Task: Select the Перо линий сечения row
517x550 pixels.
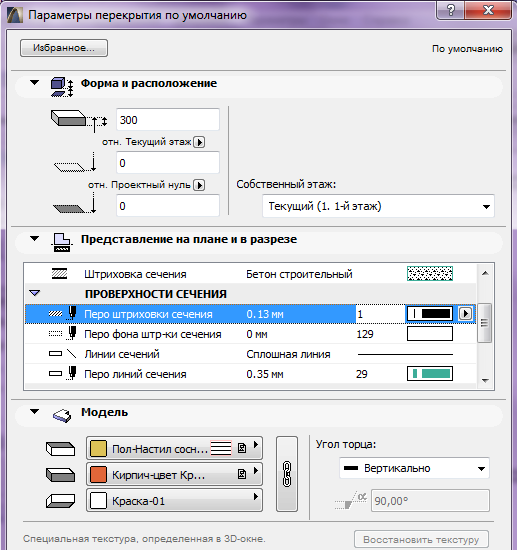Action: point(250,374)
